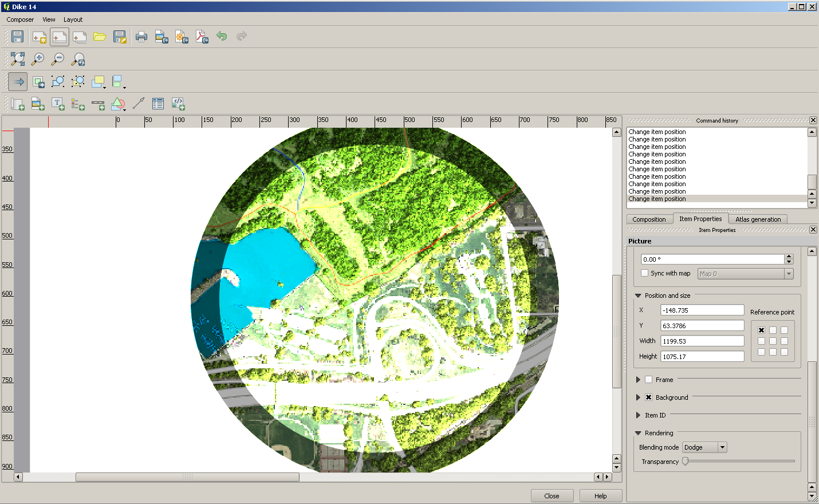819x504 pixels.
Task: Click the Print composition icon
Action: tap(141, 37)
